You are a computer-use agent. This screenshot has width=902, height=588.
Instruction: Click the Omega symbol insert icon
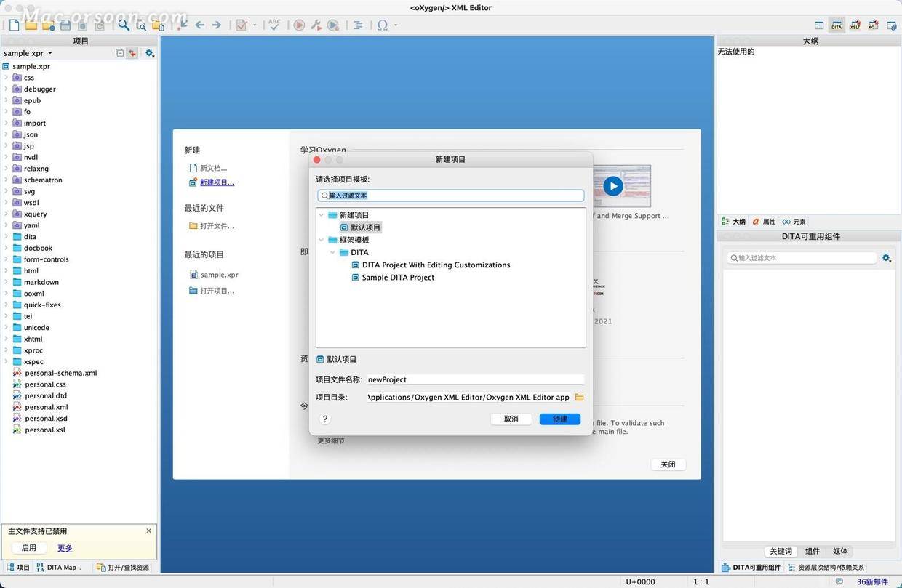[x=382, y=25]
